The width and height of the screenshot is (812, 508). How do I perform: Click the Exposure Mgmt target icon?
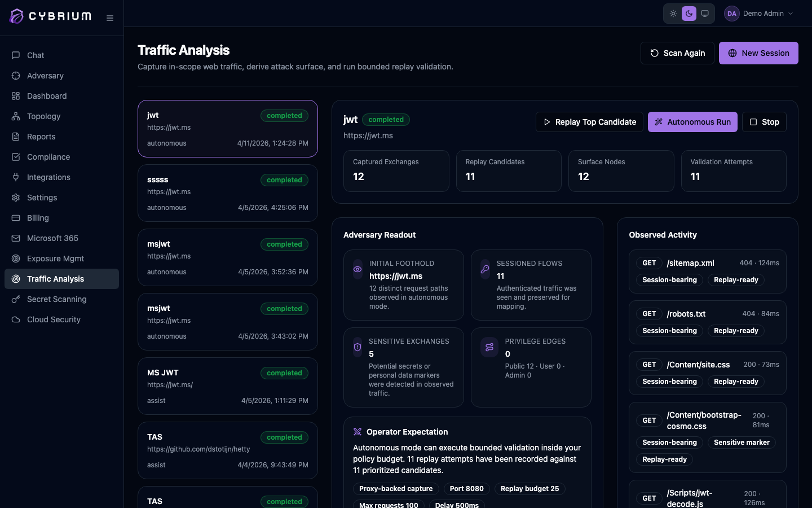click(x=16, y=259)
